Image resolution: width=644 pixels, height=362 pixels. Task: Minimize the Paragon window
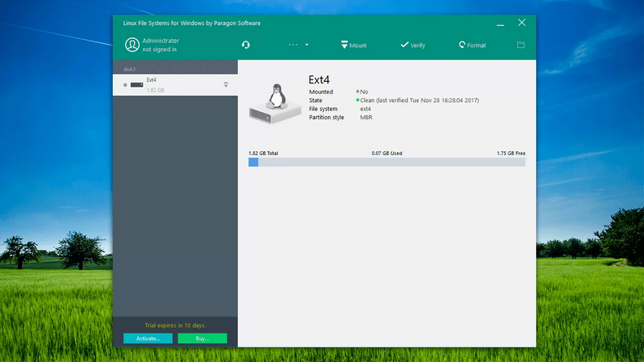(500, 24)
